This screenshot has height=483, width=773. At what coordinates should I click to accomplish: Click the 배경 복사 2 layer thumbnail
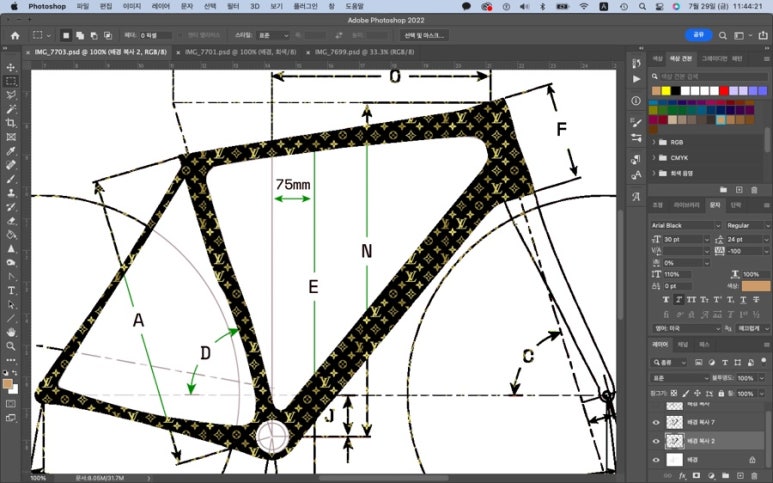674,441
